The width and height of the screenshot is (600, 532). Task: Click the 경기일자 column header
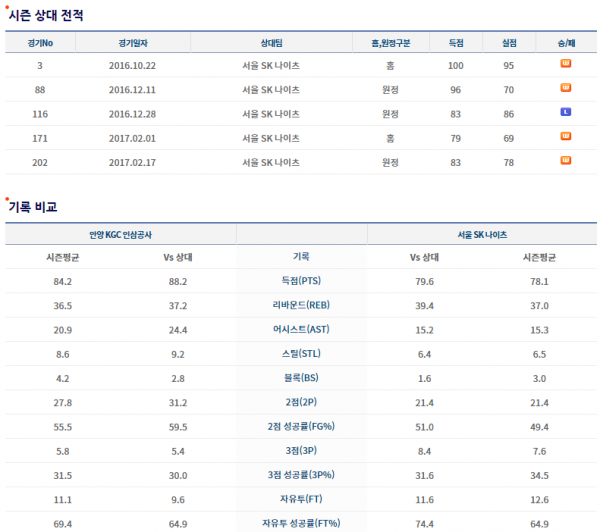(133, 43)
